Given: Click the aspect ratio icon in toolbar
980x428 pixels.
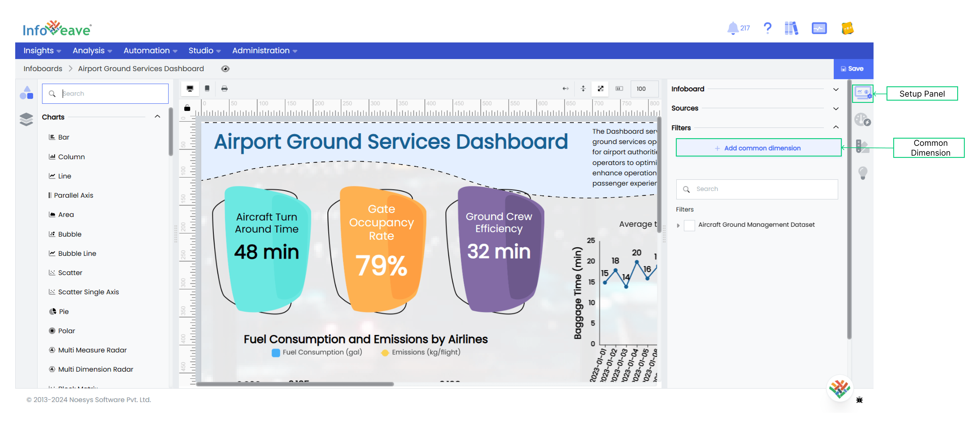Looking at the screenshot, I should [619, 89].
